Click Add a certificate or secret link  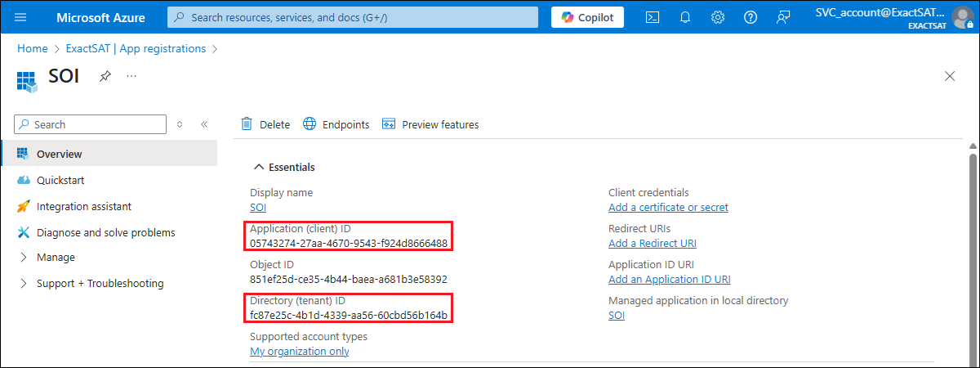click(x=668, y=208)
